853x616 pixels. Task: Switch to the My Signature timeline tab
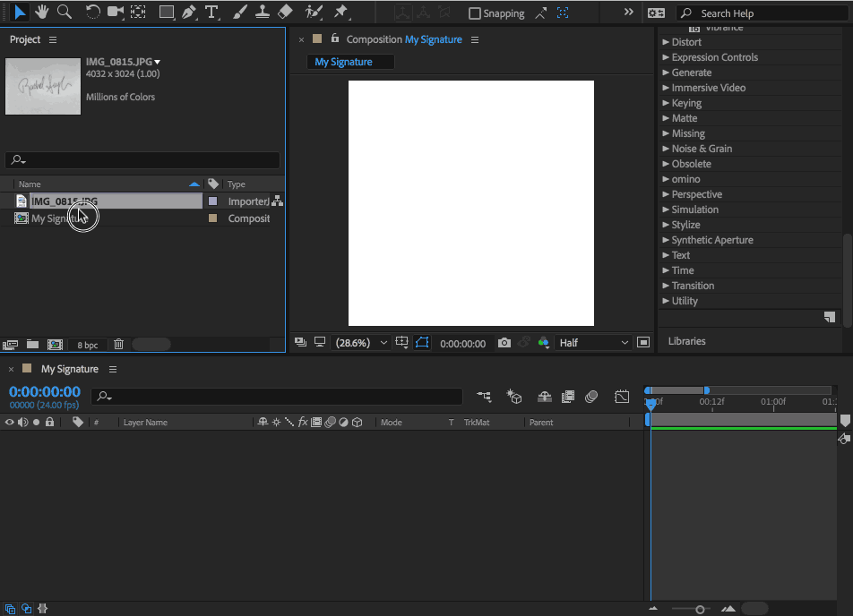pyautogui.click(x=70, y=369)
